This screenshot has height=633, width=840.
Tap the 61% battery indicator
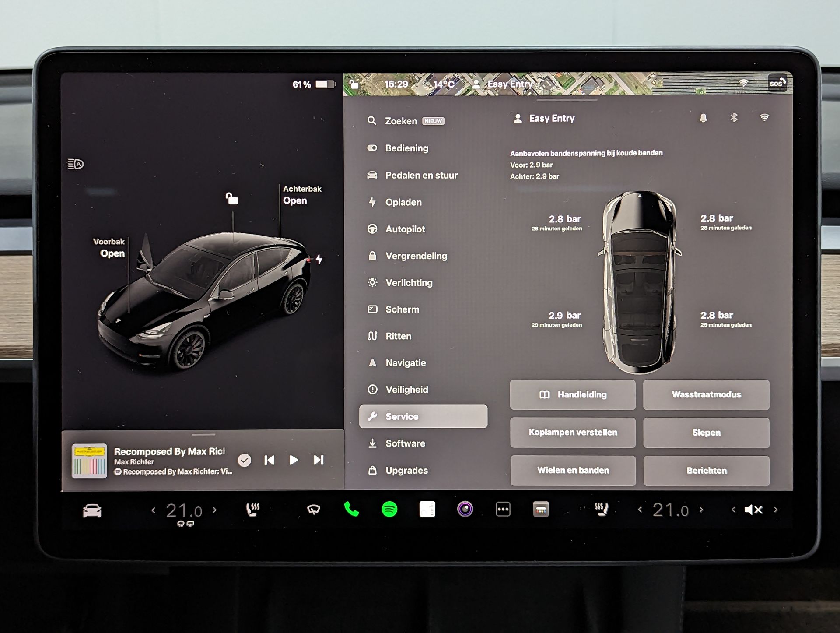click(314, 84)
